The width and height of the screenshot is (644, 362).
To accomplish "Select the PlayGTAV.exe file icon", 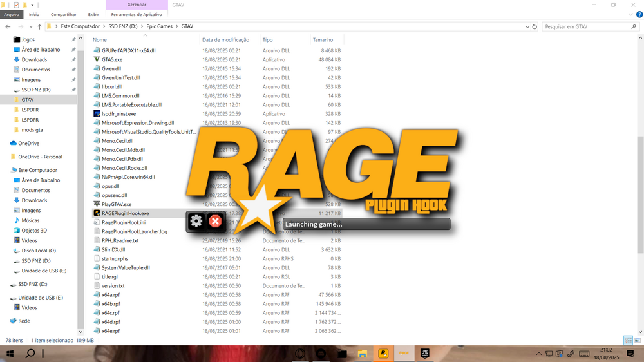I will (x=97, y=204).
